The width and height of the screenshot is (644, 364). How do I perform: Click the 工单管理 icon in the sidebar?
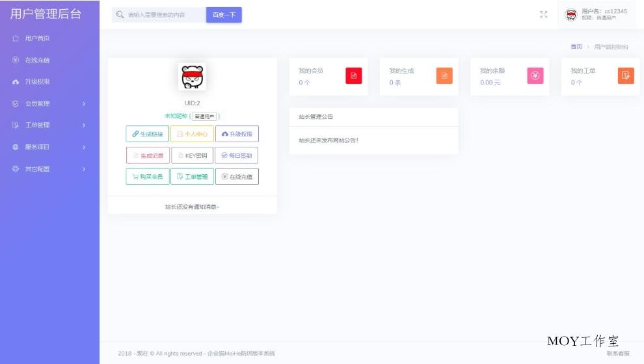pos(16,125)
